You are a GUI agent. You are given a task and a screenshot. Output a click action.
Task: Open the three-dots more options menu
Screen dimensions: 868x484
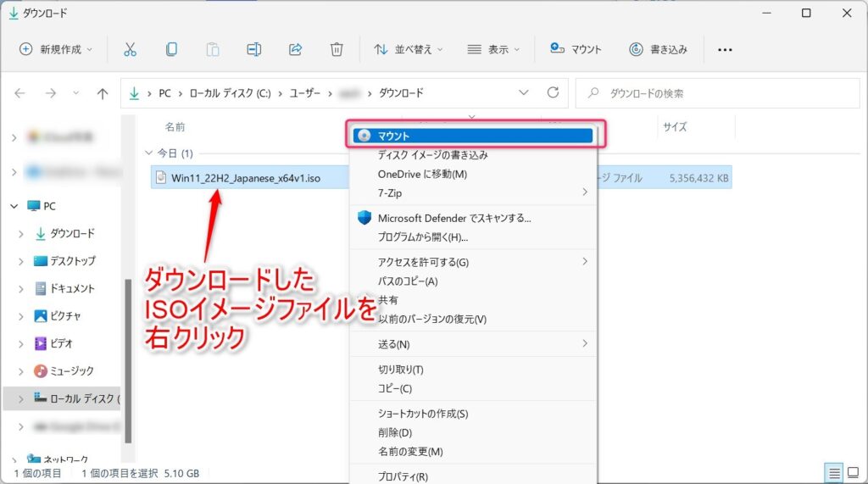click(x=725, y=50)
